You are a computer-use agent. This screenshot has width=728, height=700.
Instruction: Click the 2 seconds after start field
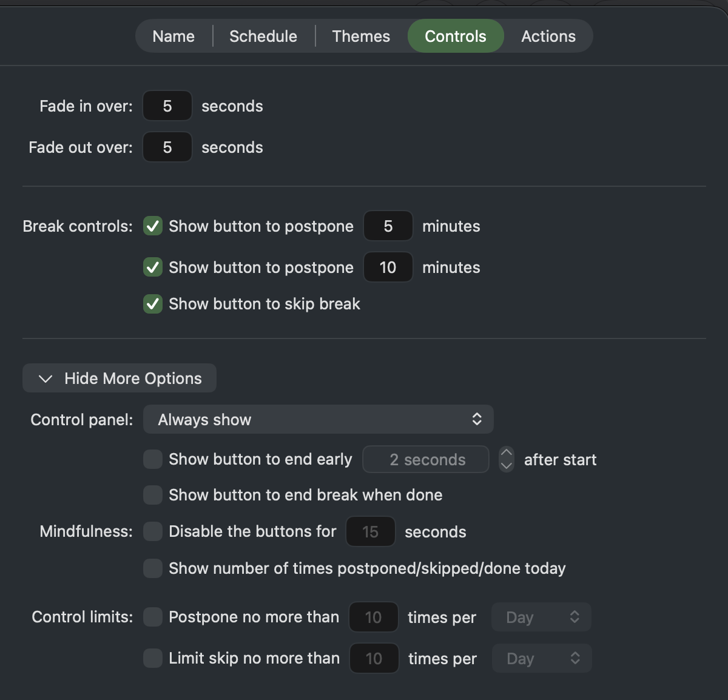(x=426, y=460)
